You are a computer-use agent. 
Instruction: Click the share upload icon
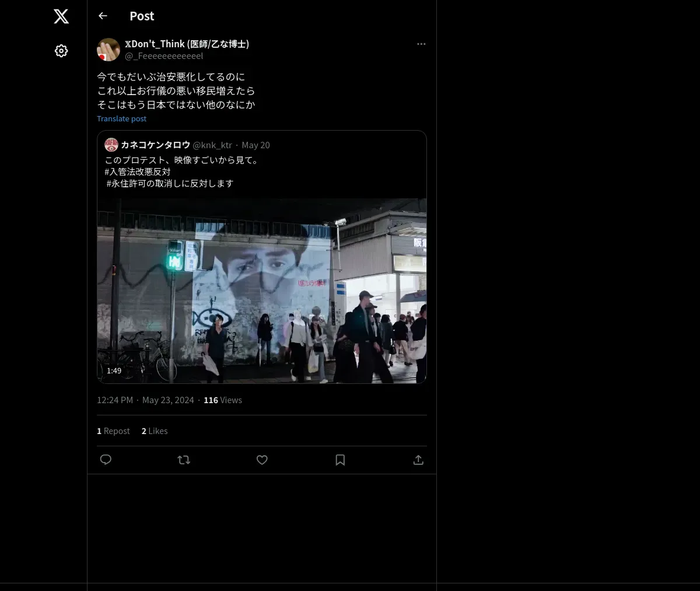pyautogui.click(x=418, y=460)
